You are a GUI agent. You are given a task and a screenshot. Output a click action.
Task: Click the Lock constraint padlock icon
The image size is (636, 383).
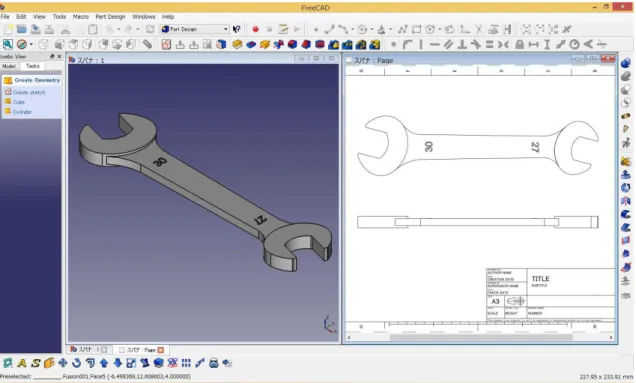coord(519,44)
